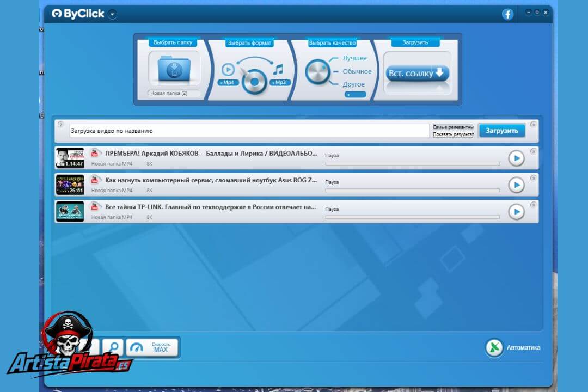588x392 pixels.
Task: Select the music note audio format icon
Action: click(278, 69)
